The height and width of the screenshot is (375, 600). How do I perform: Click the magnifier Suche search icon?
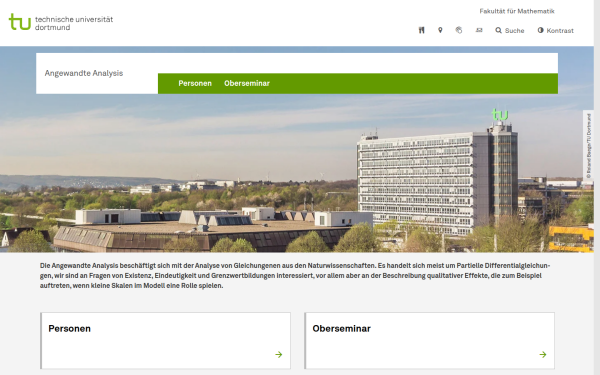point(498,30)
